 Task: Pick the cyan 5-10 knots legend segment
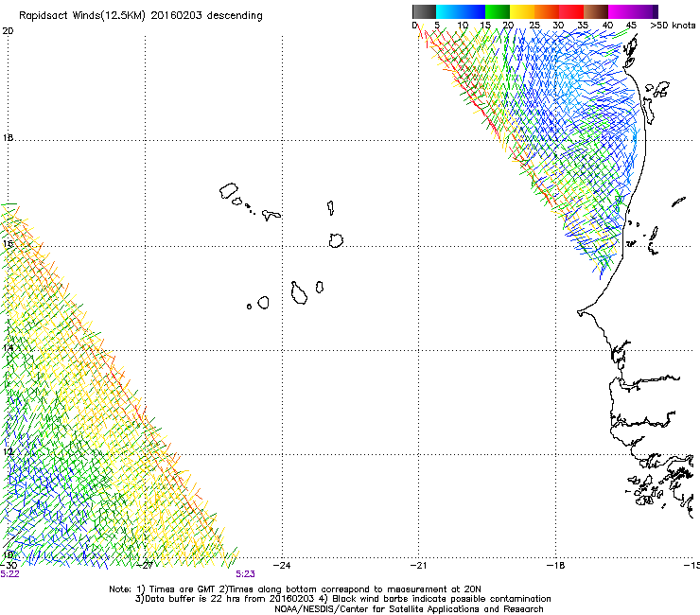(448, 11)
